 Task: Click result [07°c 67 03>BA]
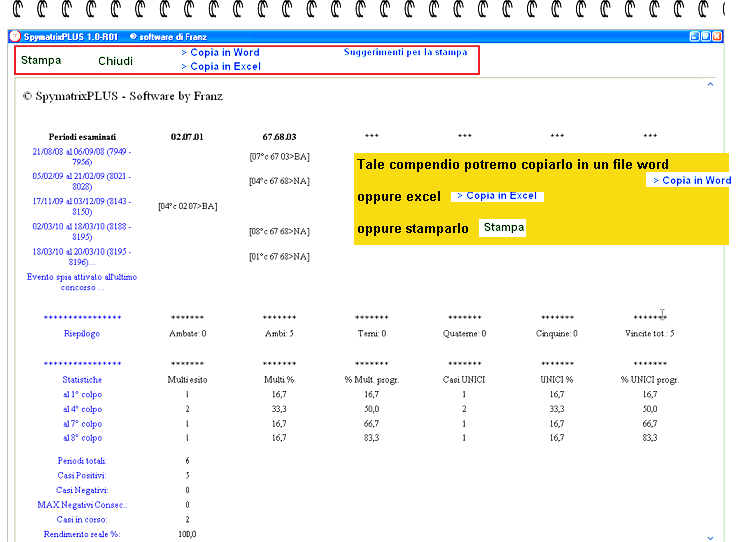(x=279, y=157)
